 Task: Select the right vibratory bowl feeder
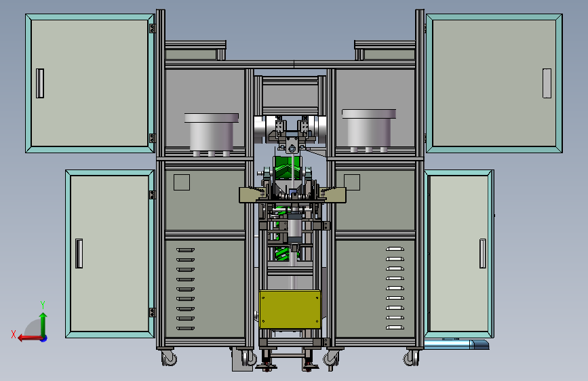pos(369,130)
